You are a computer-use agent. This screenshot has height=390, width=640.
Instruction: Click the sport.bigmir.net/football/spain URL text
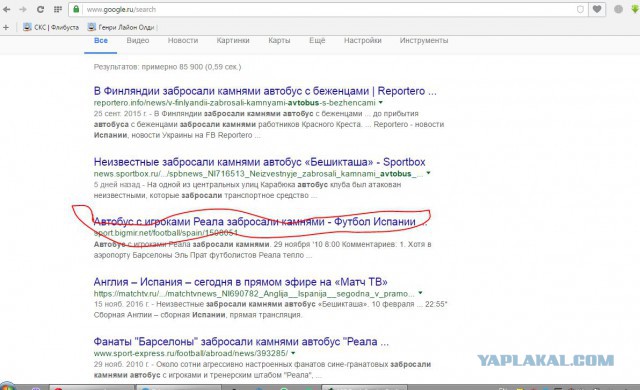pyautogui.click(x=166, y=233)
